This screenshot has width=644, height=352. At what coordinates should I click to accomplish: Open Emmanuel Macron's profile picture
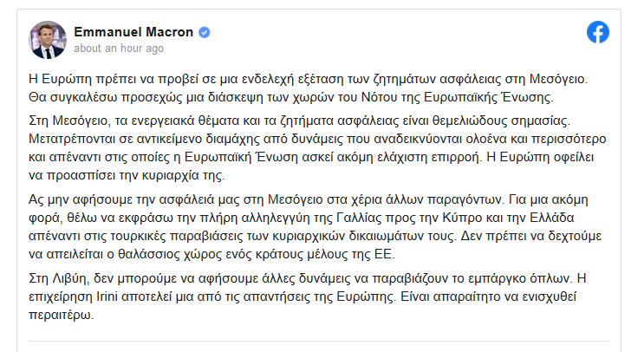tap(48, 40)
